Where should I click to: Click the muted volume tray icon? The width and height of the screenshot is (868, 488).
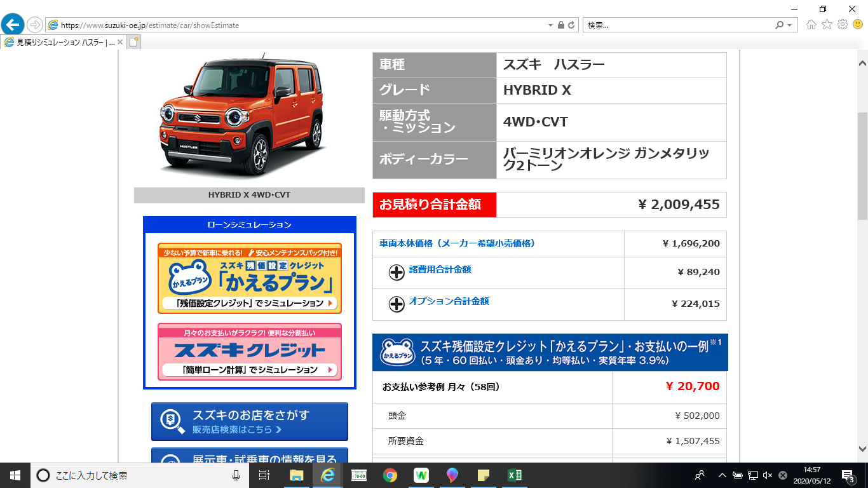pyautogui.click(x=768, y=475)
